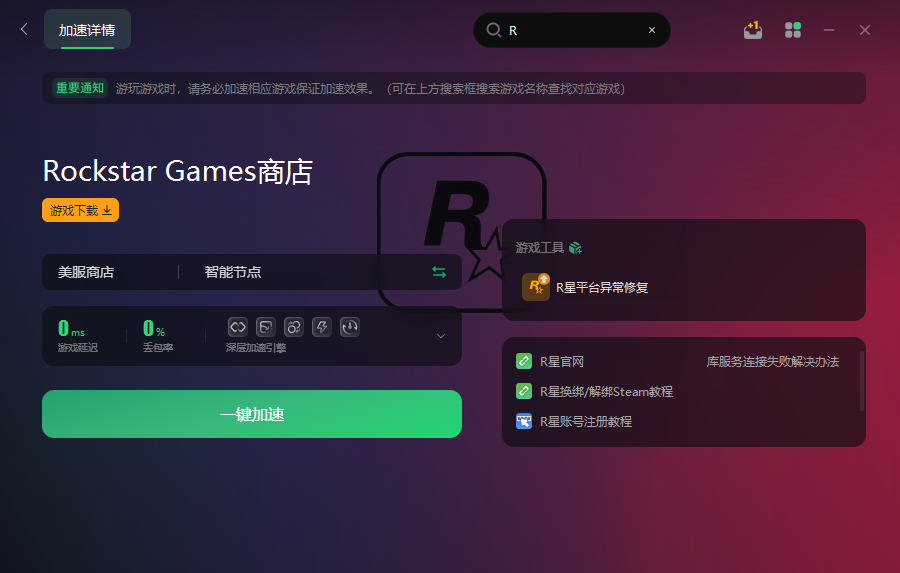Open the +1 inbox reward icon
Viewport: 900px width, 573px height.
pos(752,30)
